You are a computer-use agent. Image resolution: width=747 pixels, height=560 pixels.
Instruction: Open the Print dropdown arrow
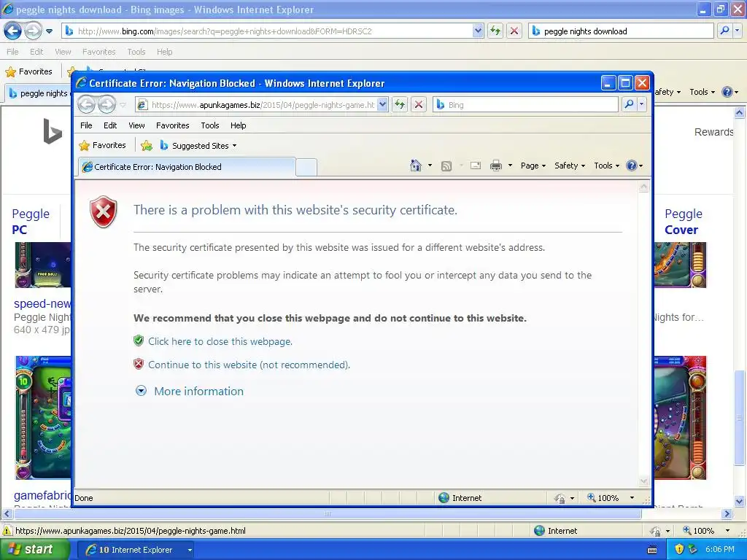click(x=510, y=166)
